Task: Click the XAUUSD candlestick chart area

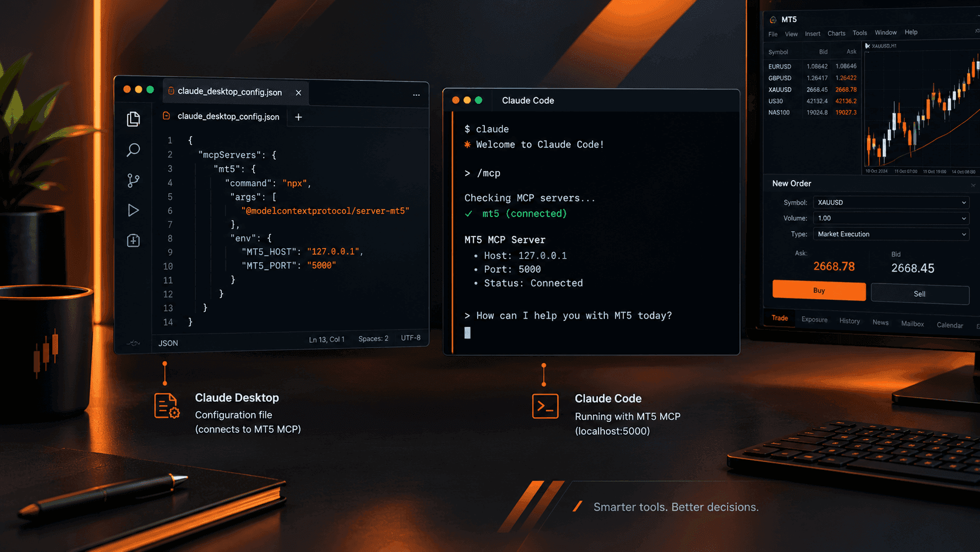Action: 920,109
